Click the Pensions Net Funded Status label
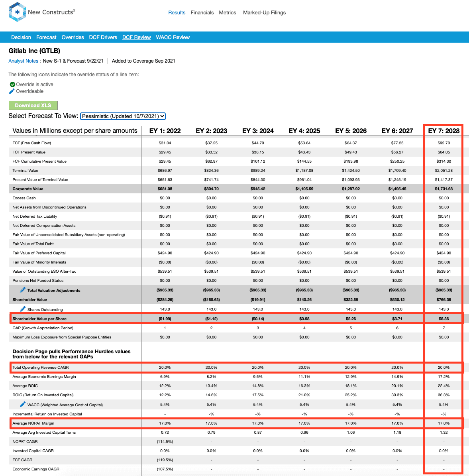The width and height of the screenshot is (469, 476). coord(38,281)
